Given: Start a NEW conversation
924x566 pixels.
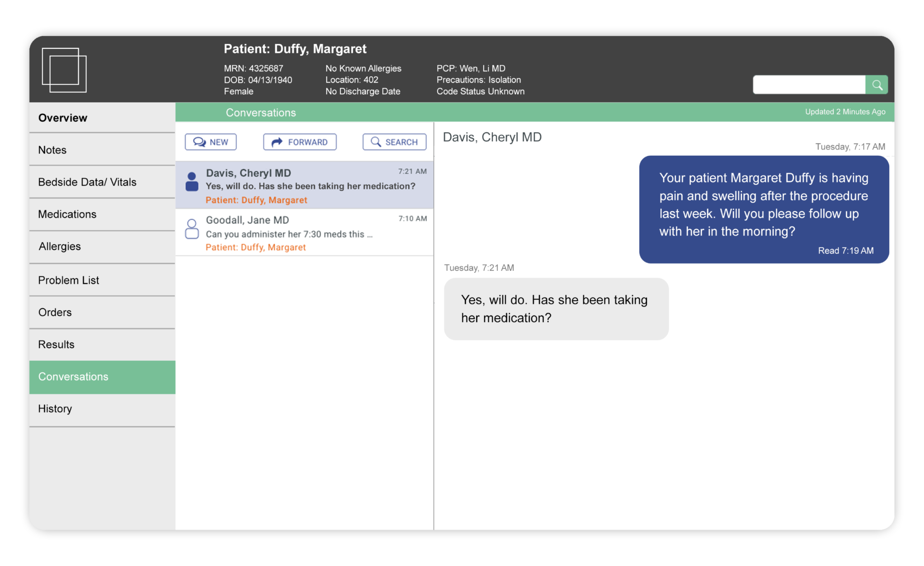Looking at the screenshot, I should pos(211,142).
